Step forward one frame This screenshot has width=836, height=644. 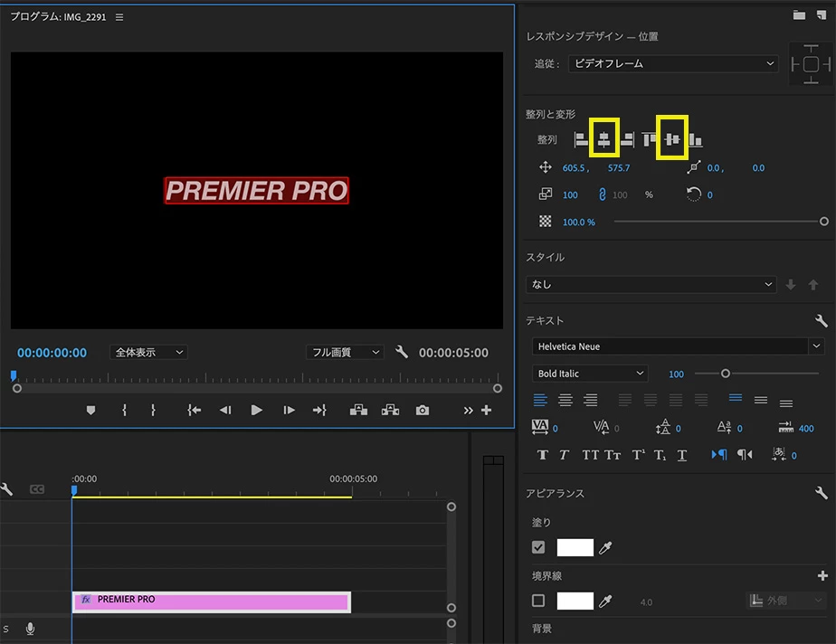pyautogui.click(x=289, y=410)
